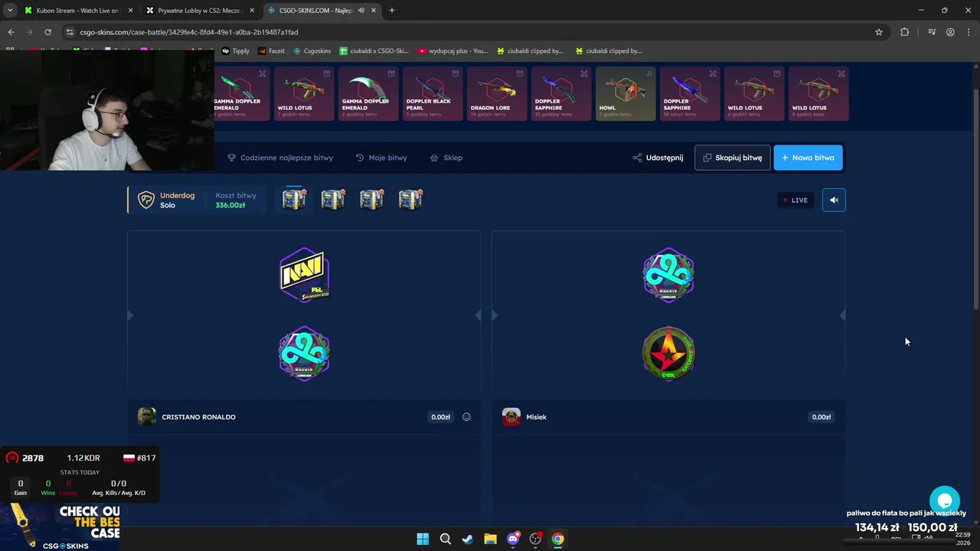This screenshot has width=980, height=551.
Task: Click the share icon before Udostępnij
Action: [637, 158]
